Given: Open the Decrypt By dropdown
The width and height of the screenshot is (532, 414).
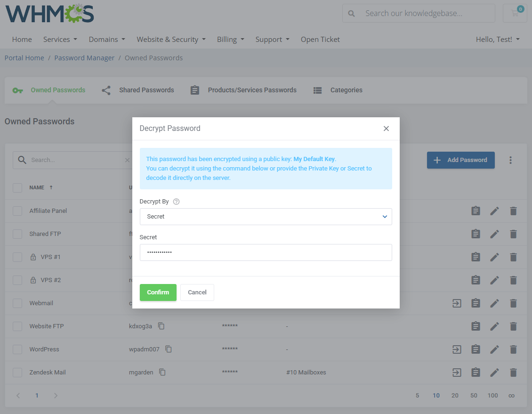Looking at the screenshot, I should pyautogui.click(x=266, y=217).
